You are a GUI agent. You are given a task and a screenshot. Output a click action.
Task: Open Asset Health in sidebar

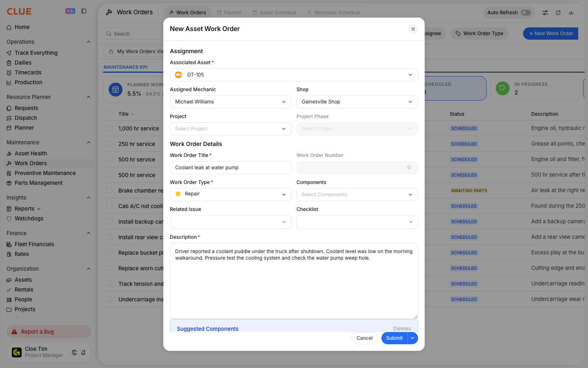click(x=31, y=153)
